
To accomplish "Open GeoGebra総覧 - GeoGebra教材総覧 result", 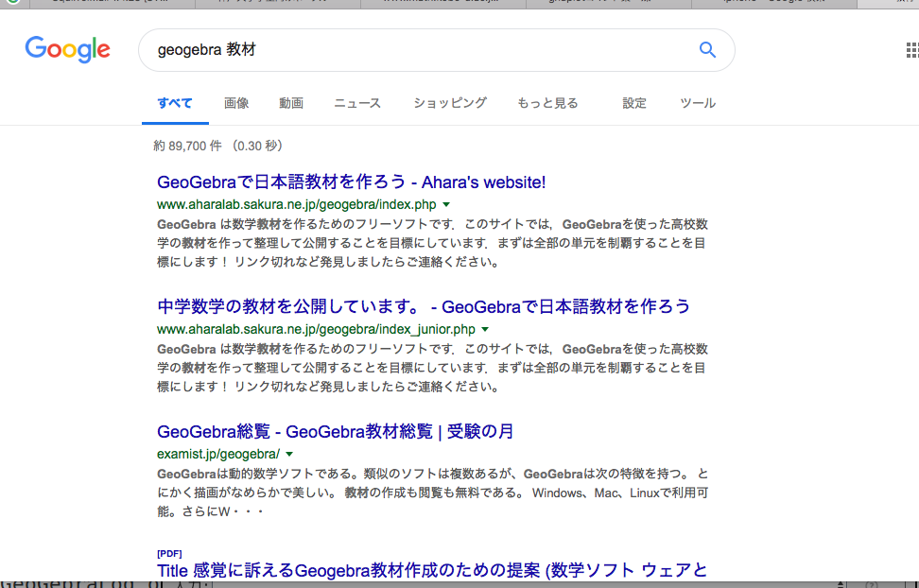I will click(335, 431).
